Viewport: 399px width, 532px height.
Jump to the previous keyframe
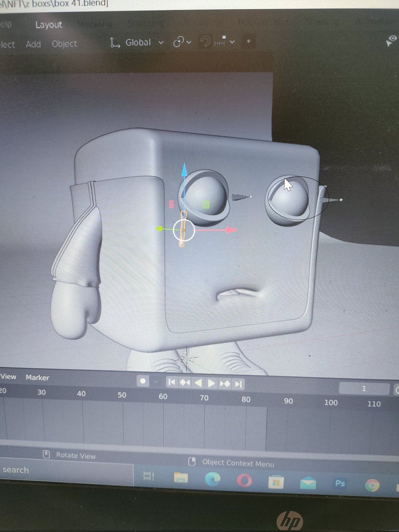click(x=185, y=383)
